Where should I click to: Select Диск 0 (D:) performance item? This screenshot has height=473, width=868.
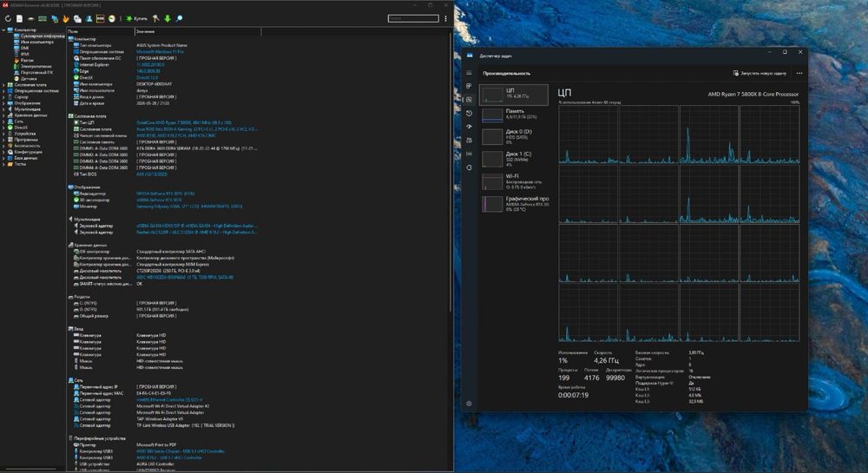click(x=514, y=136)
